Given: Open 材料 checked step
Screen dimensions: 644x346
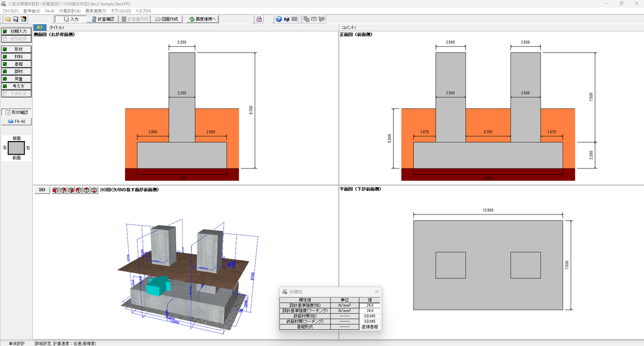Looking at the screenshot, I should pos(16,56).
